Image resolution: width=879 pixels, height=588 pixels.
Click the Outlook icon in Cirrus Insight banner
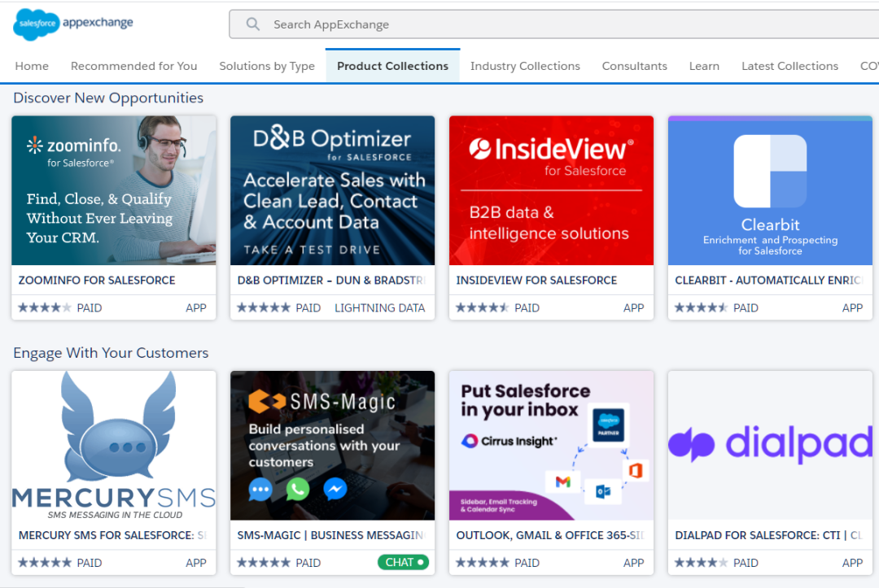(x=603, y=492)
